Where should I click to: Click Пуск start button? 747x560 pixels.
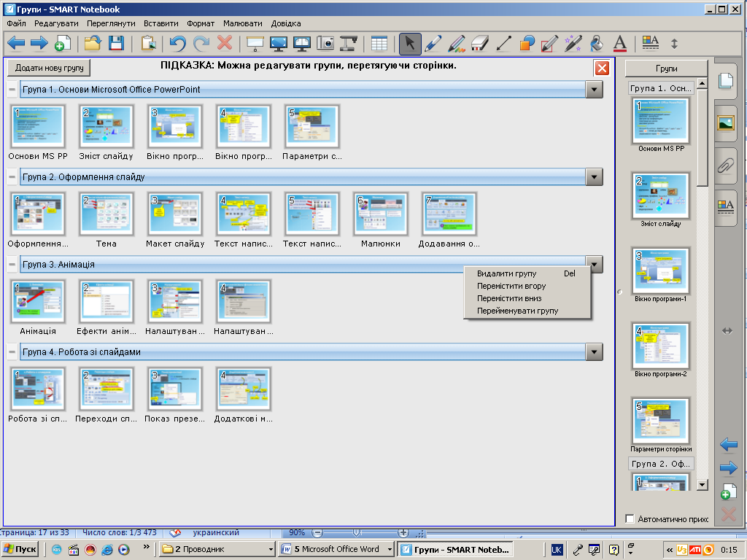pos(20,549)
